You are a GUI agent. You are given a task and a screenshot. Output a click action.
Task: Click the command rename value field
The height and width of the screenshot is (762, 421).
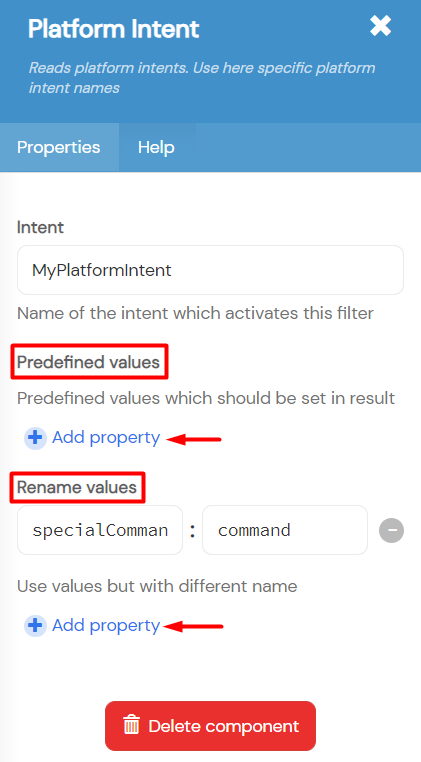pos(285,530)
